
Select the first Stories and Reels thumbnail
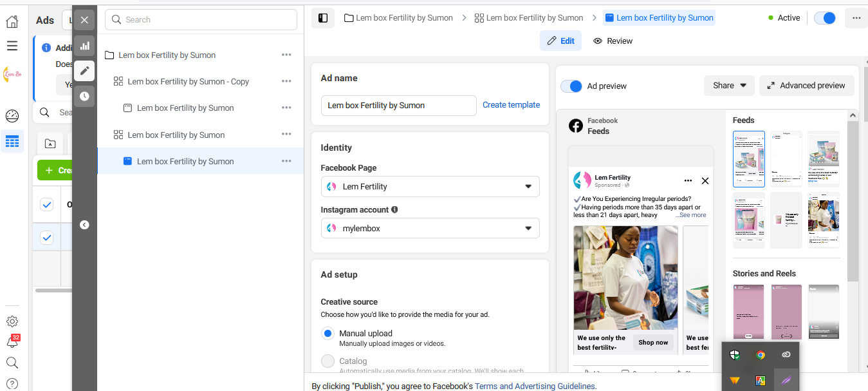749,312
